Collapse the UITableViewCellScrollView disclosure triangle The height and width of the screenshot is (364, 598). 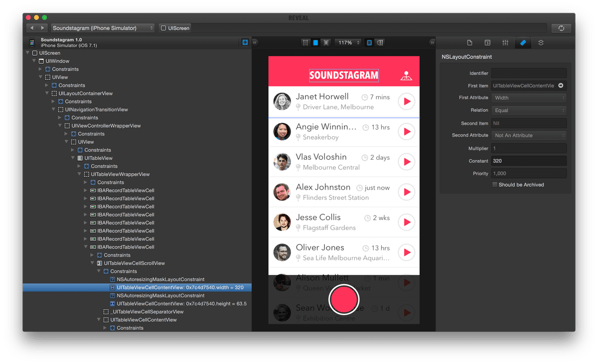92,263
